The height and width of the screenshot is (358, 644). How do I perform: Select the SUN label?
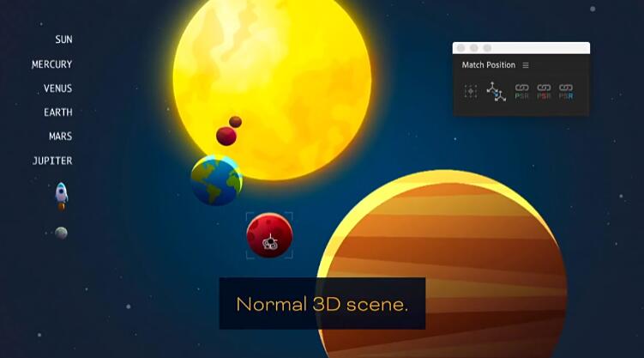pyautogui.click(x=63, y=39)
